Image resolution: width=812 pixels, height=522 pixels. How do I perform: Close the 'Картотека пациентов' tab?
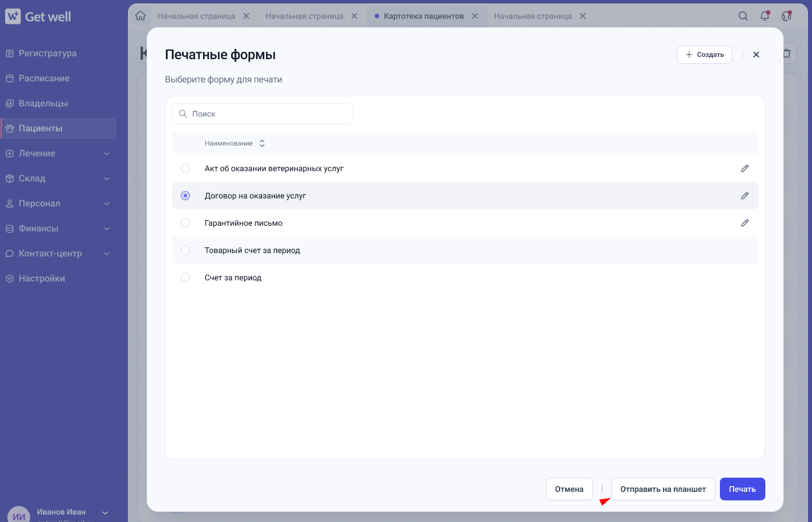tap(475, 16)
